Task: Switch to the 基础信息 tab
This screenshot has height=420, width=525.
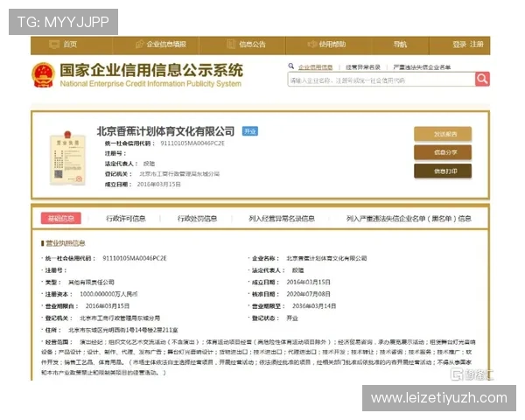Action: coord(61,219)
